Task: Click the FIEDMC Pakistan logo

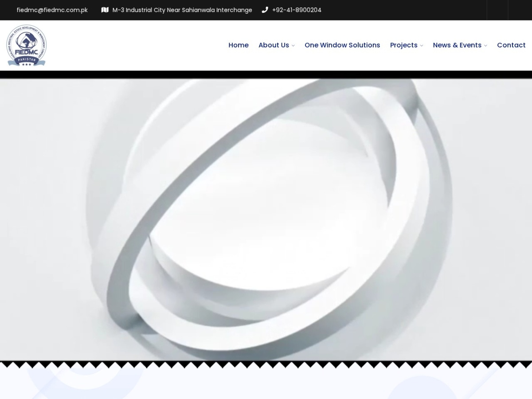Action: pos(26,45)
